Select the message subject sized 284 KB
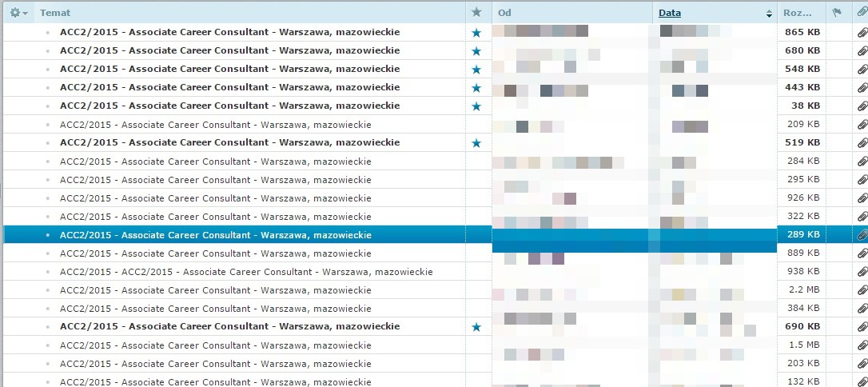 coord(215,161)
